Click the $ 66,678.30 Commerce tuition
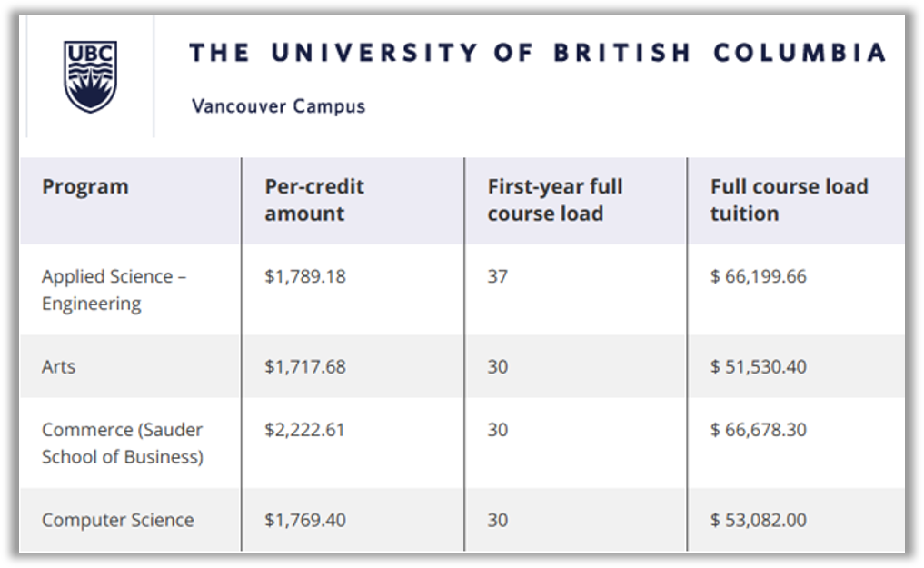The height and width of the screenshot is (568, 924). (x=758, y=430)
